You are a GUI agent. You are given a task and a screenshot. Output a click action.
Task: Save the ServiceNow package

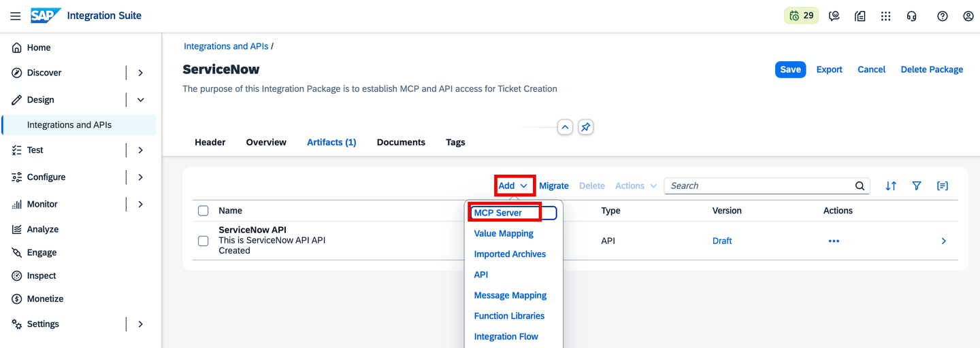click(x=790, y=69)
